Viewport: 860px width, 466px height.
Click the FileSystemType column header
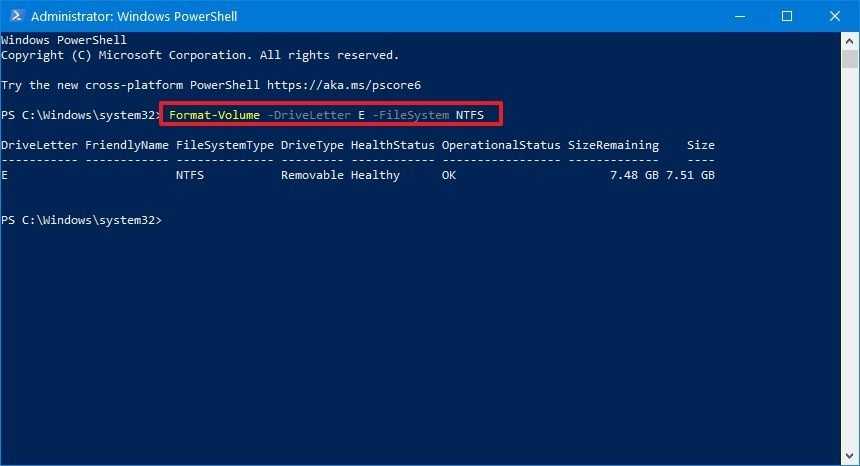pos(224,145)
